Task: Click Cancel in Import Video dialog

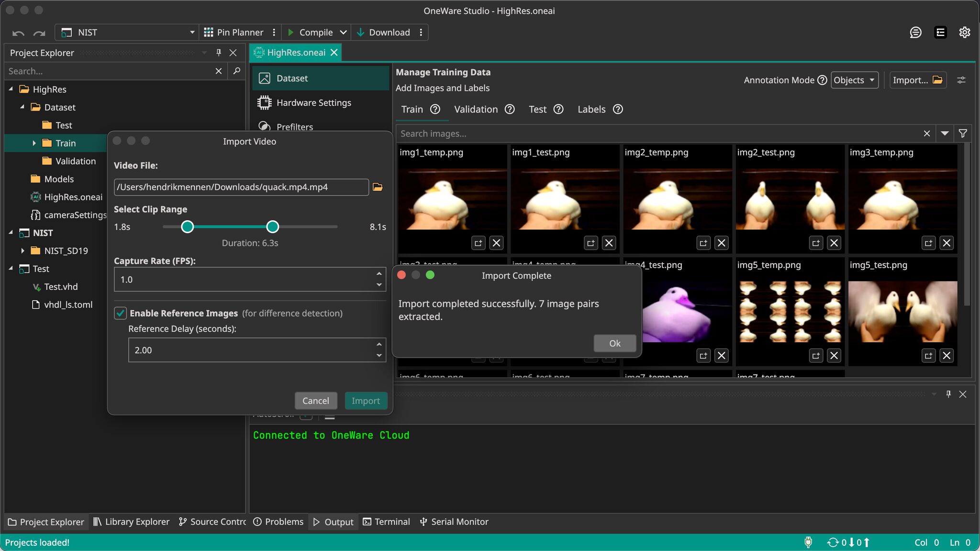Action: tap(315, 401)
